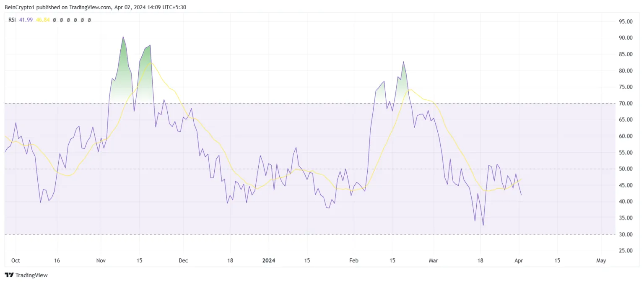Select the Nov label on time axis
The width and height of the screenshot is (644, 283).
click(x=101, y=260)
